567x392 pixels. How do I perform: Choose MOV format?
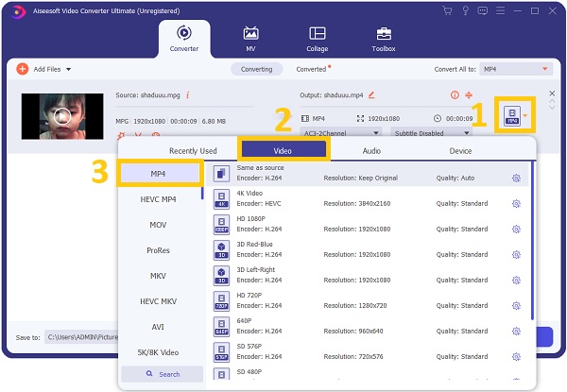tap(158, 225)
